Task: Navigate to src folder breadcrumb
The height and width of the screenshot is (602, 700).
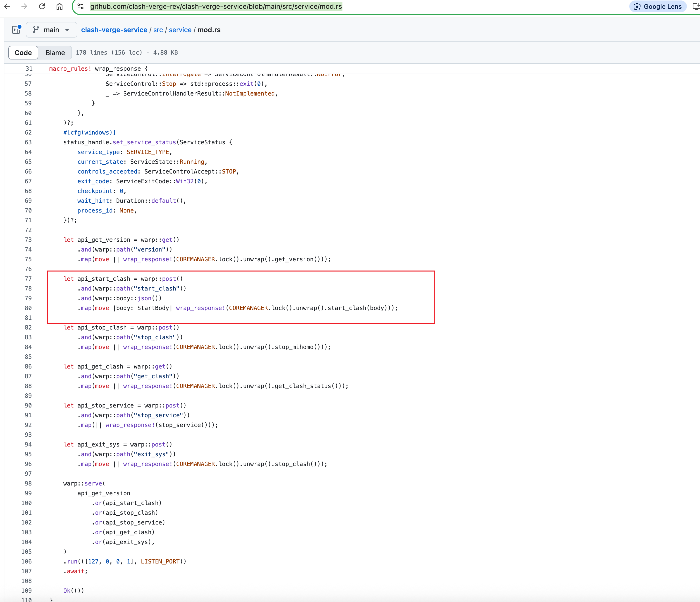Action: click(158, 30)
